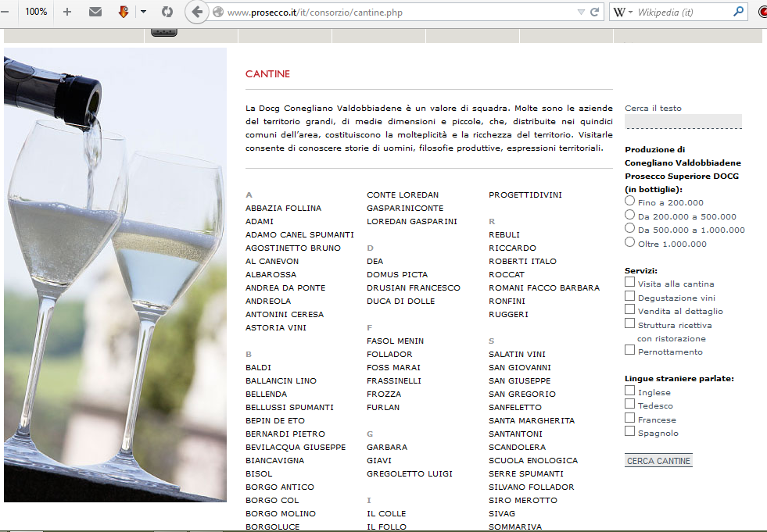Tick the 'Inglese' language checkbox

[x=630, y=391]
